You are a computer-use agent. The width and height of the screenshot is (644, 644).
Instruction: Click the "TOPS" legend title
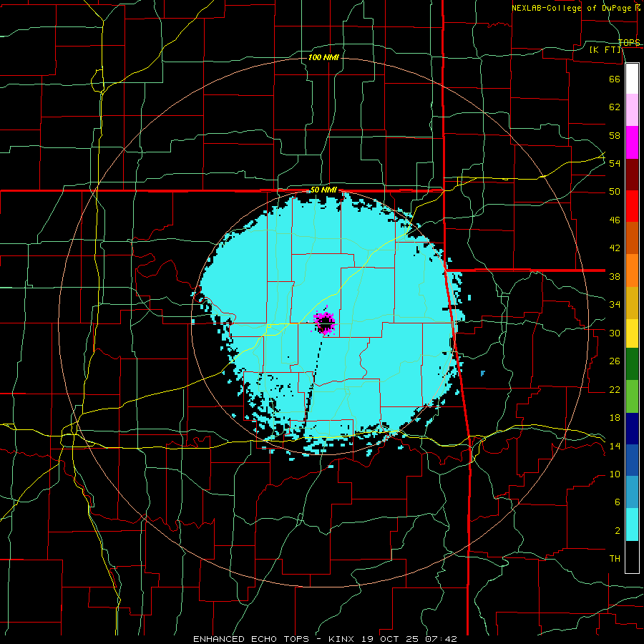click(x=629, y=43)
